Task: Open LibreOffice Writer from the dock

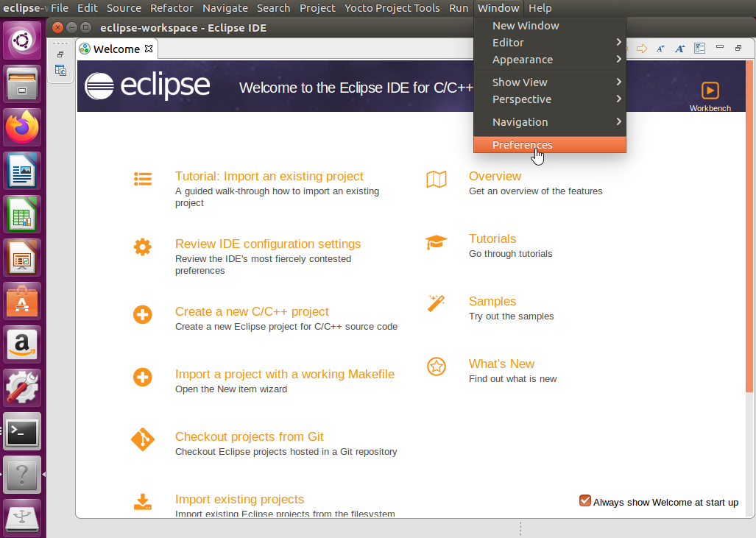Action: click(x=22, y=171)
